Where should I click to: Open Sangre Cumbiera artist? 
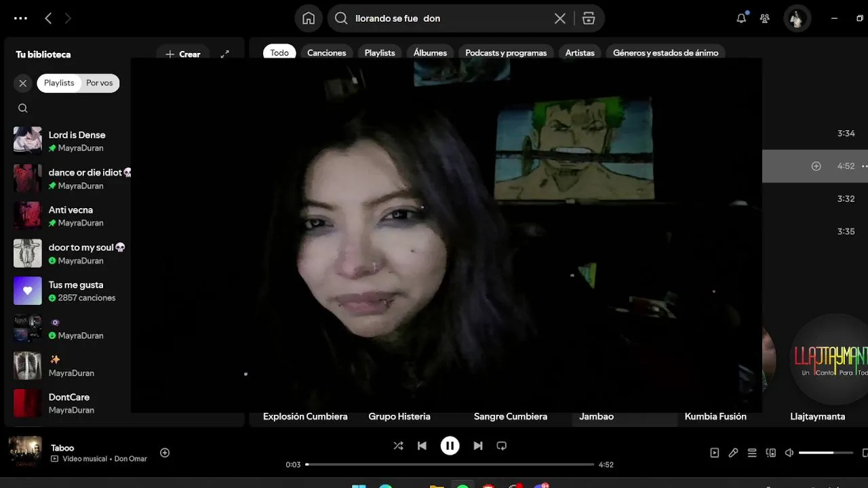(x=511, y=417)
